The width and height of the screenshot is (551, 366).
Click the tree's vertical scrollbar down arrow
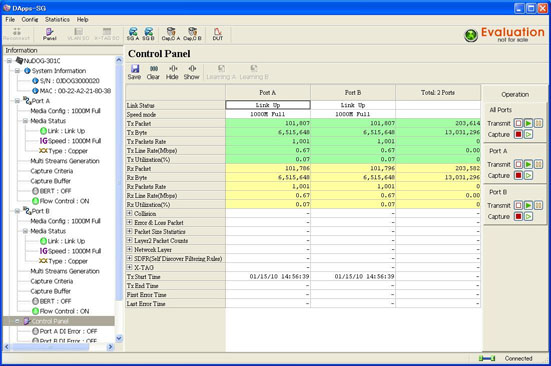click(x=119, y=338)
